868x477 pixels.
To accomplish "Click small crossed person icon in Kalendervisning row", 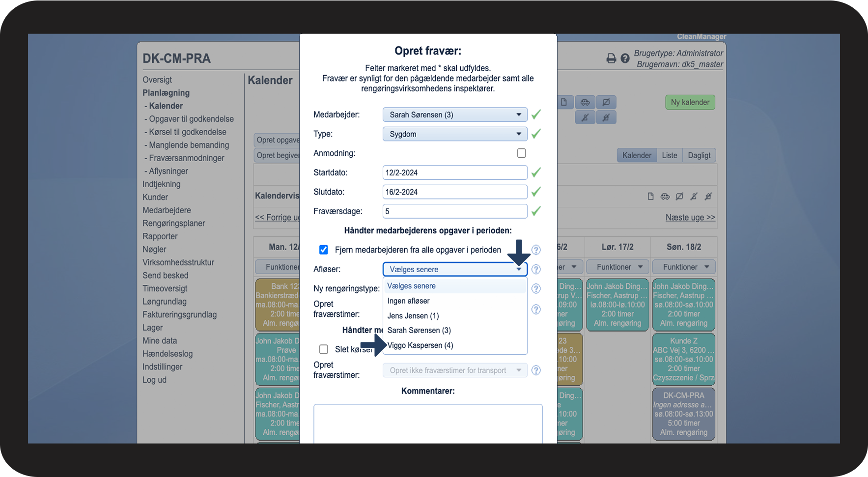I will [694, 196].
